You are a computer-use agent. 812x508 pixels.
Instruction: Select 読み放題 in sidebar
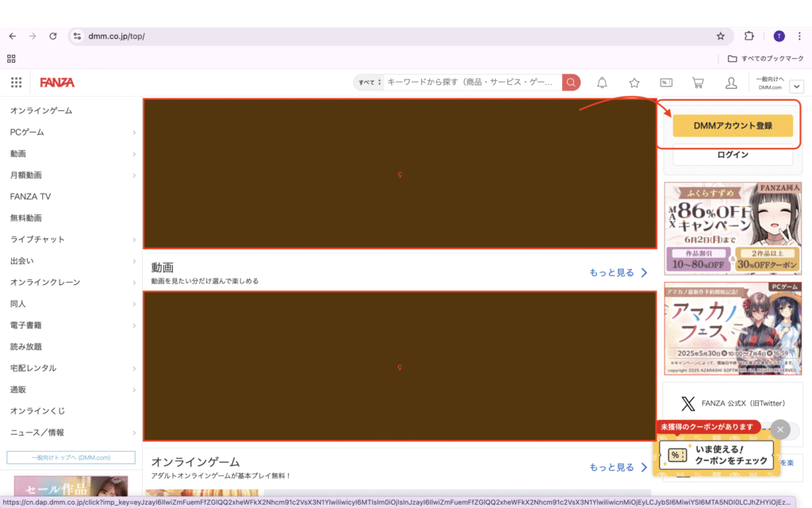pos(26,347)
